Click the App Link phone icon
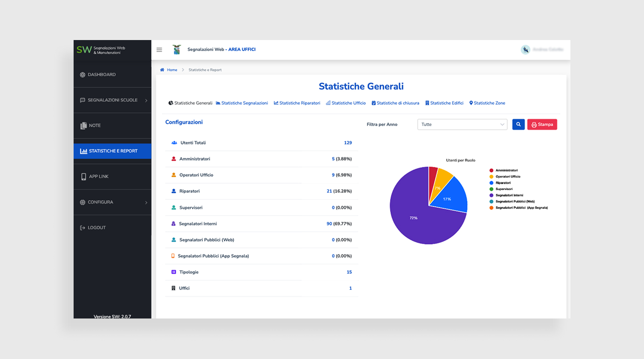 coord(83,177)
